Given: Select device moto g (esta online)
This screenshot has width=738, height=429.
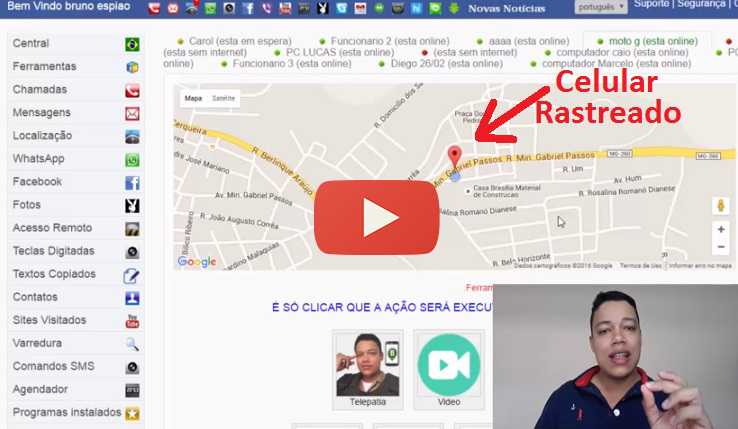Looking at the screenshot, I should (x=652, y=41).
